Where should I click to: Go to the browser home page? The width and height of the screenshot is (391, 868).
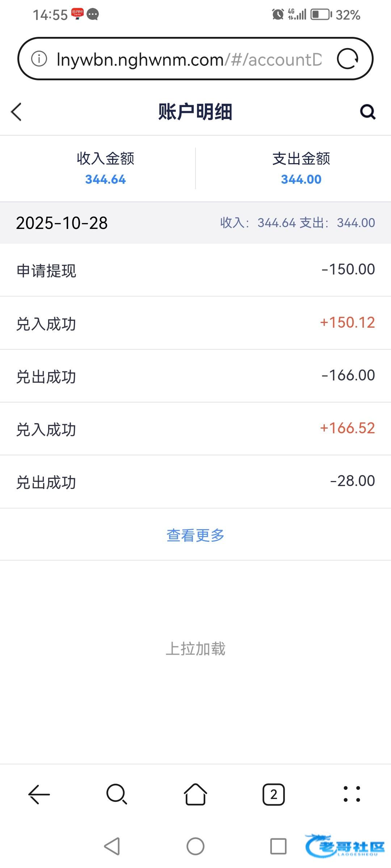[195, 795]
